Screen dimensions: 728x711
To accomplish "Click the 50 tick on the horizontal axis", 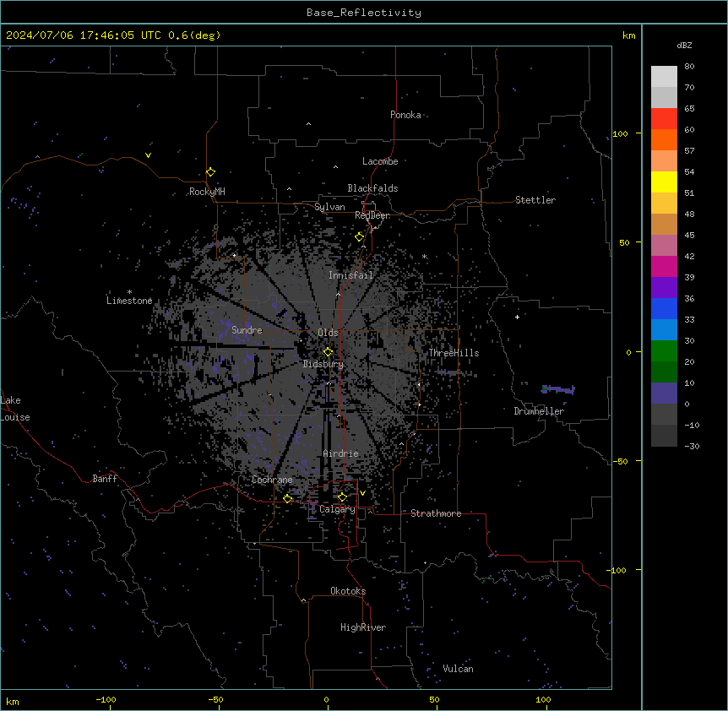I will pyautogui.click(x=434, y=699).
